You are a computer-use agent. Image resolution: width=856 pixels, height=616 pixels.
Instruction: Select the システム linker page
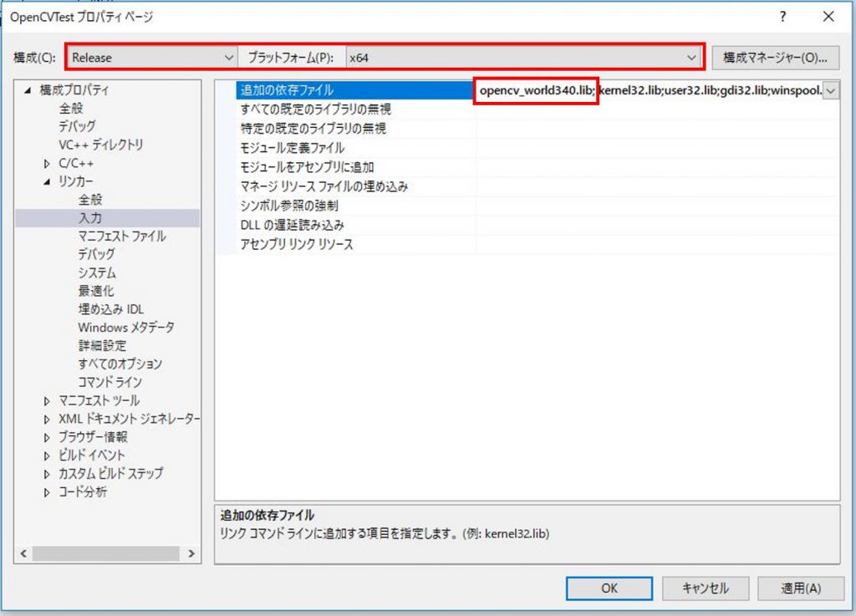click(x=97, y=273)
